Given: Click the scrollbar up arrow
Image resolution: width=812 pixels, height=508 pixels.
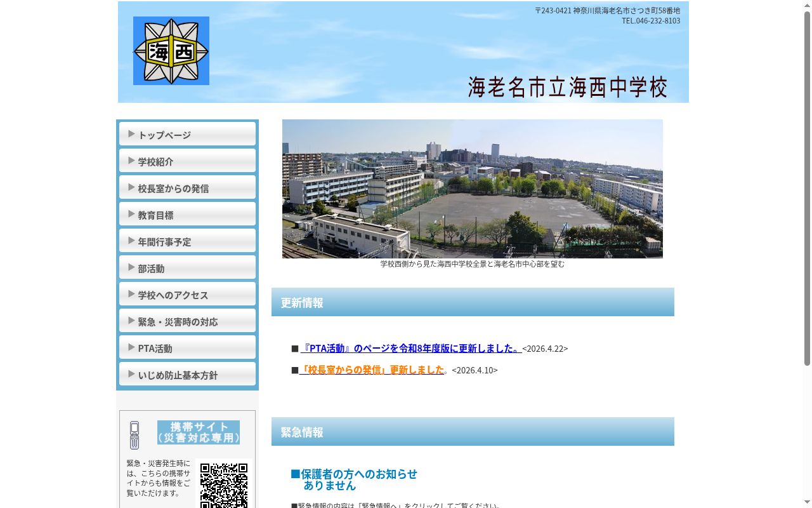Looking at the screenshot, I should click(x=807, y=5).
